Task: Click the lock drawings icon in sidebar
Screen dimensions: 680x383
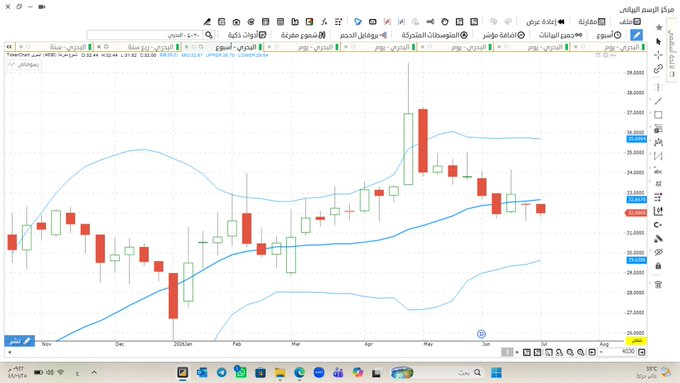Action: click(658, 266)
